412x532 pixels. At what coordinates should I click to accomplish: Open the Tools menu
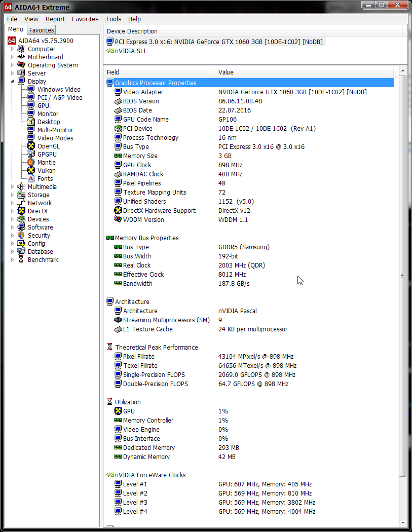(x=113, y=19)
